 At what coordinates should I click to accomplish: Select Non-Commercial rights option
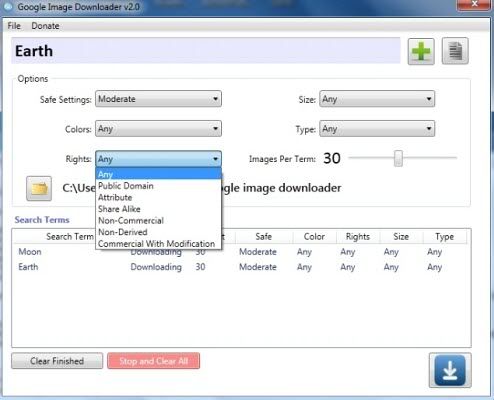(158, 221)
